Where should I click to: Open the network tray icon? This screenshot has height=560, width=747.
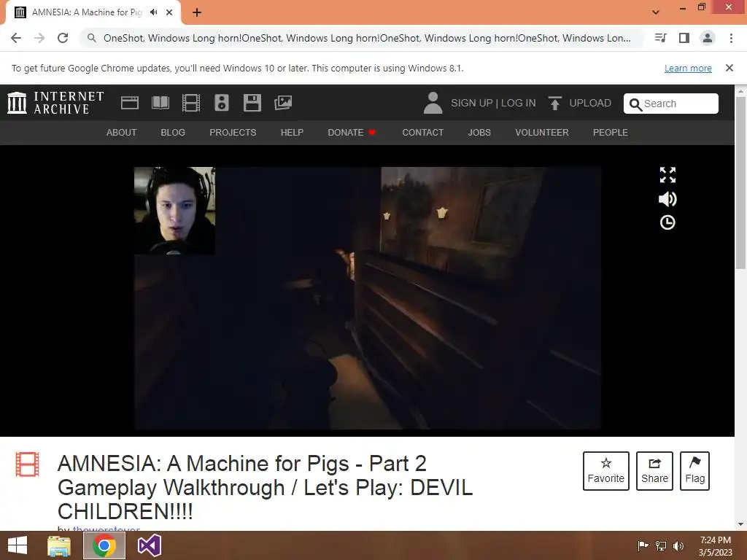click(x=661, y=545)
